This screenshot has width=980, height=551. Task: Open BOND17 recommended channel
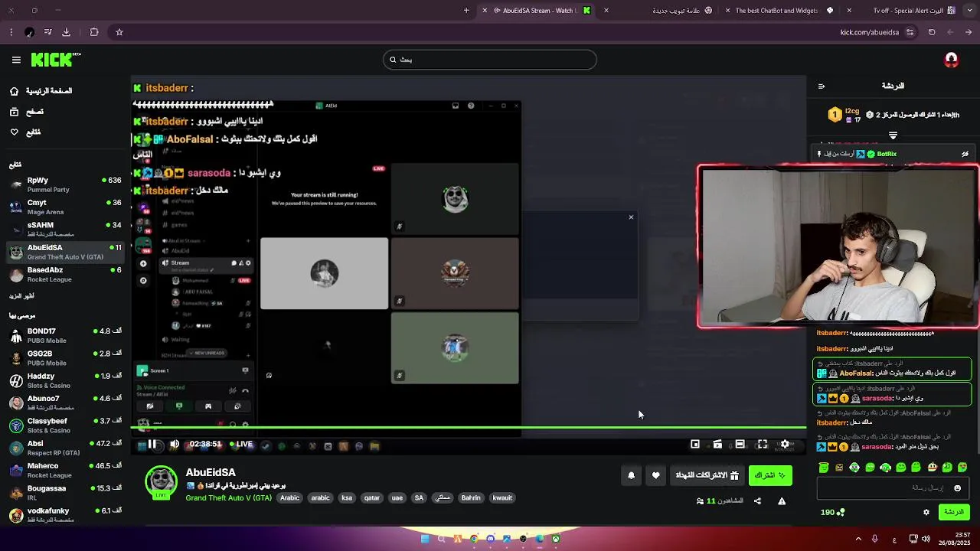coord(65,335)
